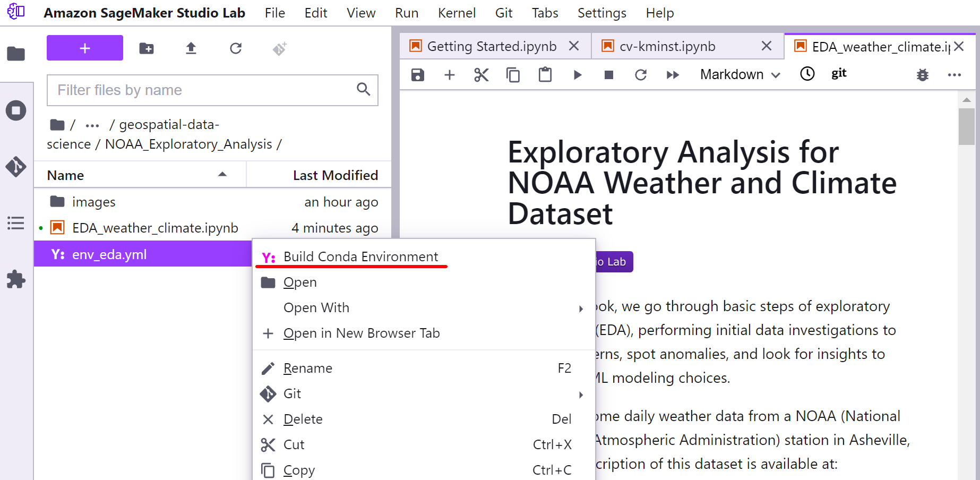This screenshot has height=480, width=980.
Task: Open the table of contents panel
Action: (x=16, y=223)
